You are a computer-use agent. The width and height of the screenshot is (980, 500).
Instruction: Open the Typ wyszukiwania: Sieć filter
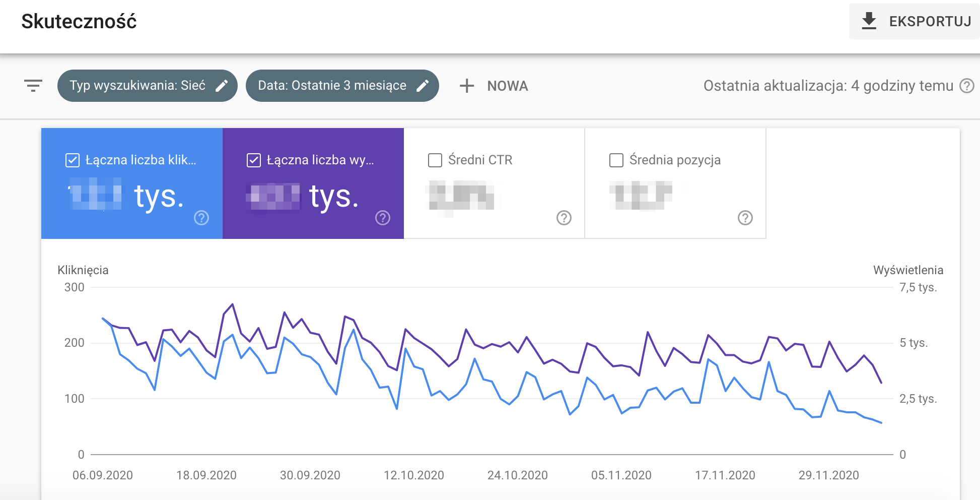click(x=137, y=86)
